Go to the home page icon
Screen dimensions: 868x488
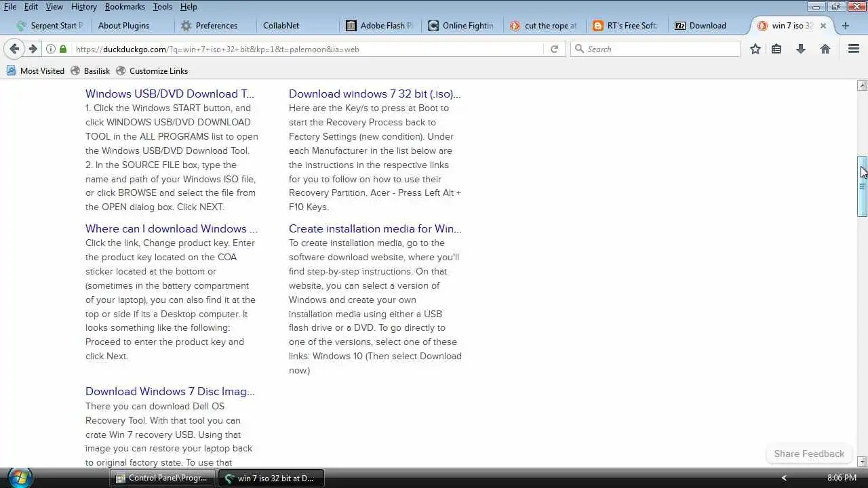[x=825, y=49]
